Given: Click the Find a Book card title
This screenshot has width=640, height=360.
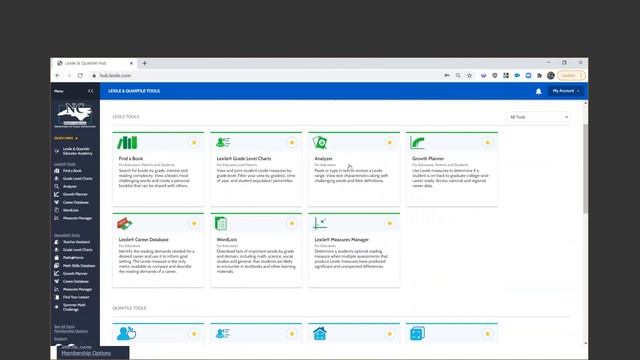Looking at the screenshot, I should pyautogui.click(x=131, y=158).
